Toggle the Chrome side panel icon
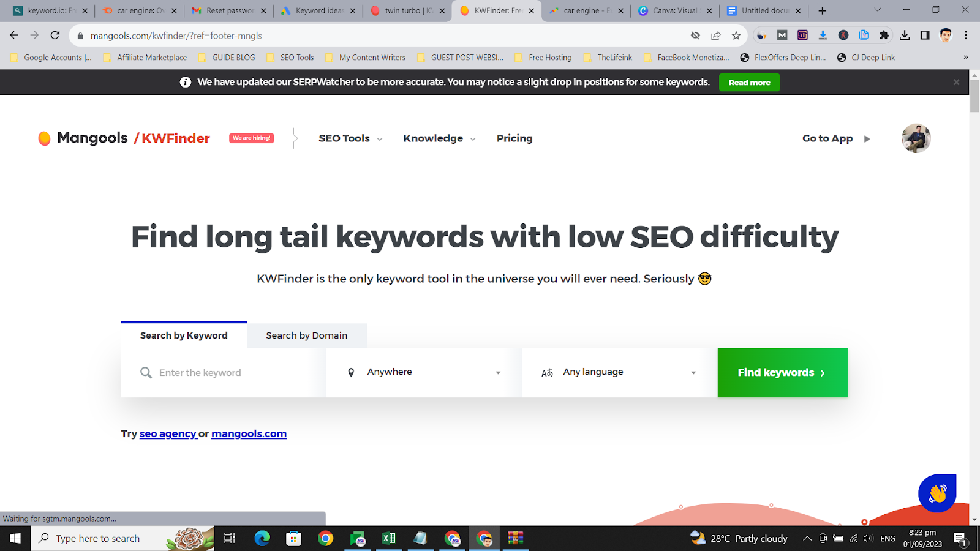This screenshot has height=551, width=980. (925, 36)
